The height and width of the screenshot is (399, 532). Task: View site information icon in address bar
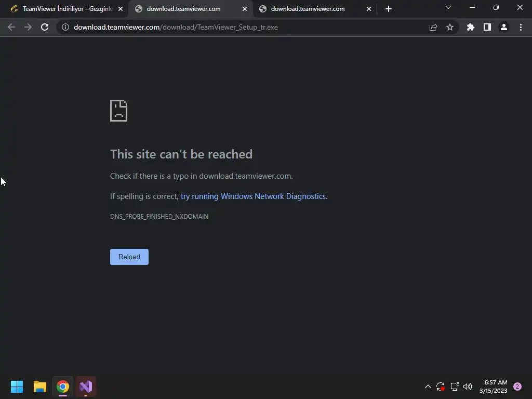(x=65, y=27)
